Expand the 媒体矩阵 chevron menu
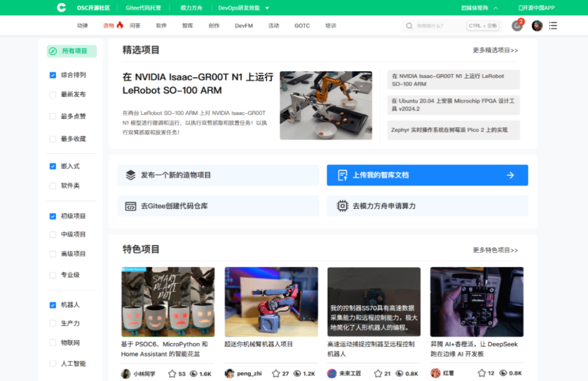This screenshot has width=588, height=381. click(x=496, y=8)
